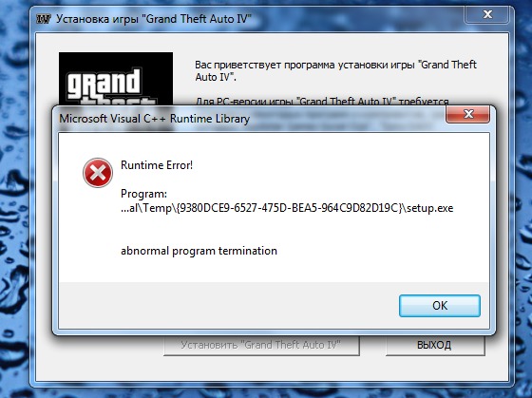Click the "Runtime Error!" heading text

(157, 165)
